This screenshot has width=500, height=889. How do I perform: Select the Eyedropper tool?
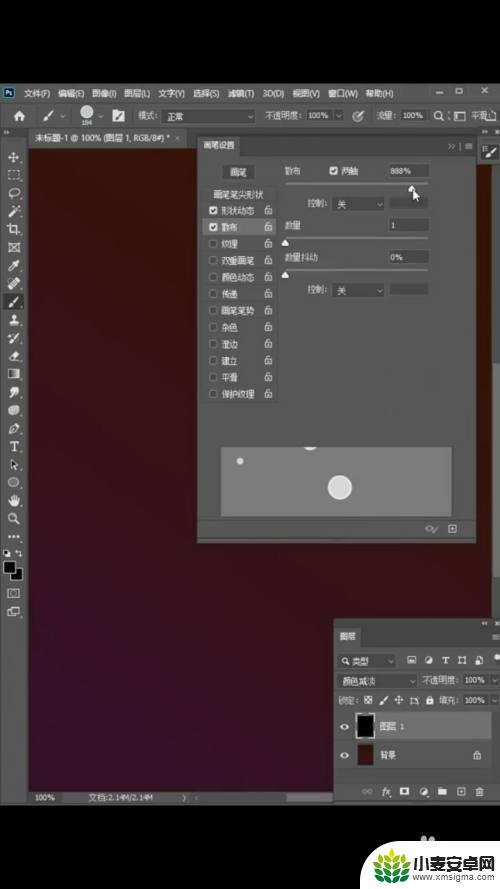pos(14,266)
